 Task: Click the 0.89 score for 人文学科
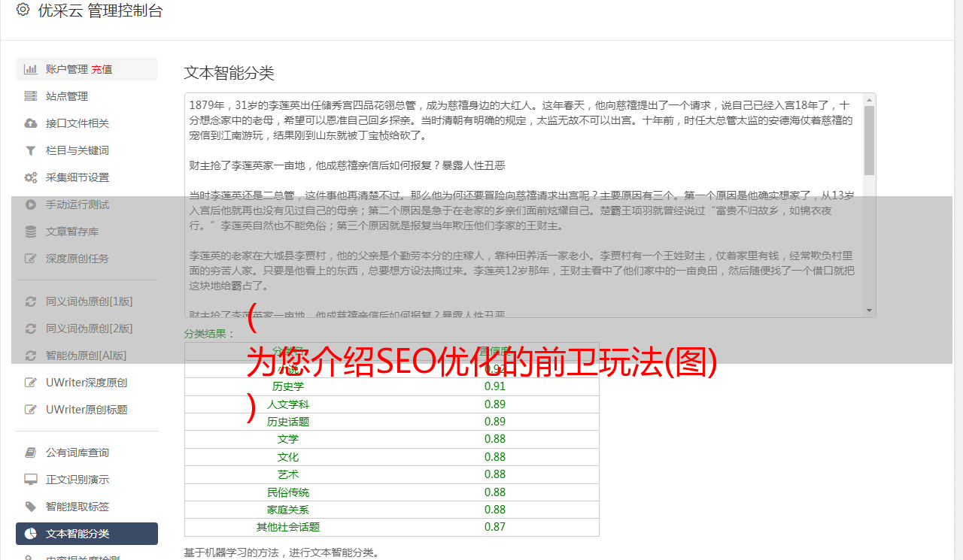pos(495,404)
